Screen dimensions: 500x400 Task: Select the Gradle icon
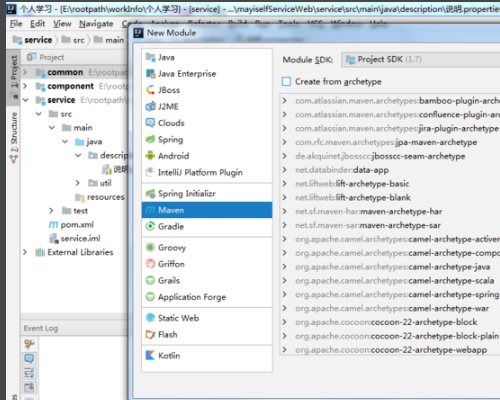[x=150, y=226]
